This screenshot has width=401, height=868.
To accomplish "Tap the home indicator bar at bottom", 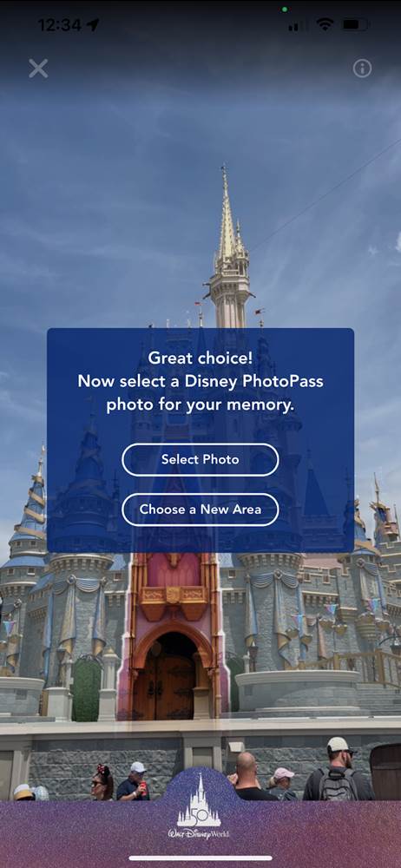I will point(200,858).
